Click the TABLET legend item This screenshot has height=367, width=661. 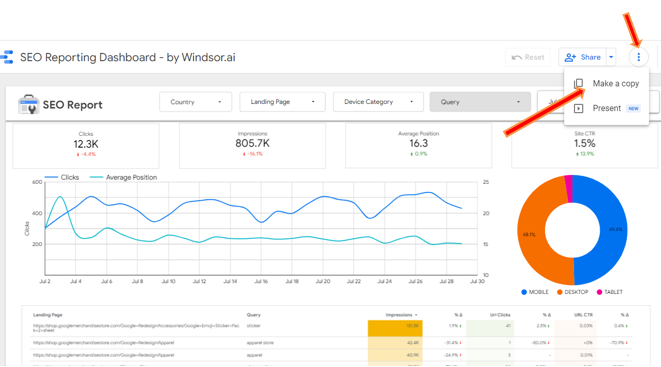pos(610,292)
